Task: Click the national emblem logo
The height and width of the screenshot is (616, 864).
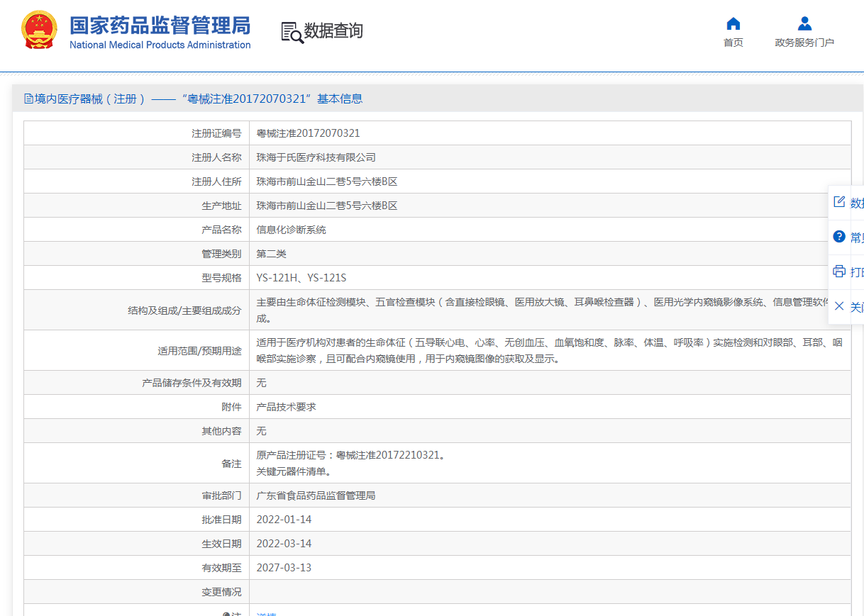Action: click(40, 30)
